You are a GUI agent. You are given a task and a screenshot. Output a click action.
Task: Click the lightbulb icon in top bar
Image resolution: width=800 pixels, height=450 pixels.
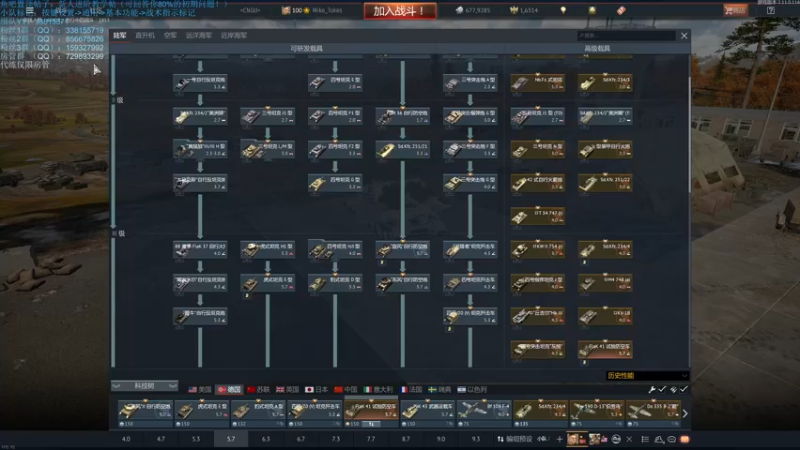coord(563,10)
